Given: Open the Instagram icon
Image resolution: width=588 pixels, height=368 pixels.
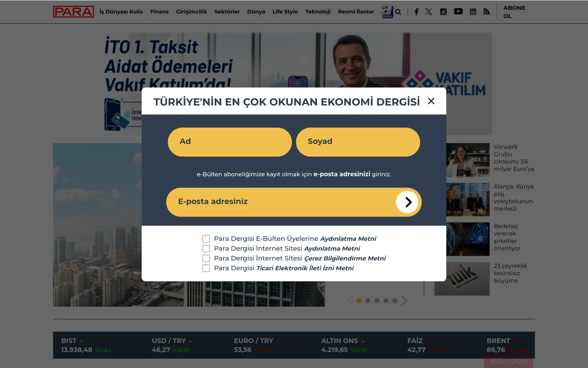Looking at the screenshot, I should click(443, 12).
